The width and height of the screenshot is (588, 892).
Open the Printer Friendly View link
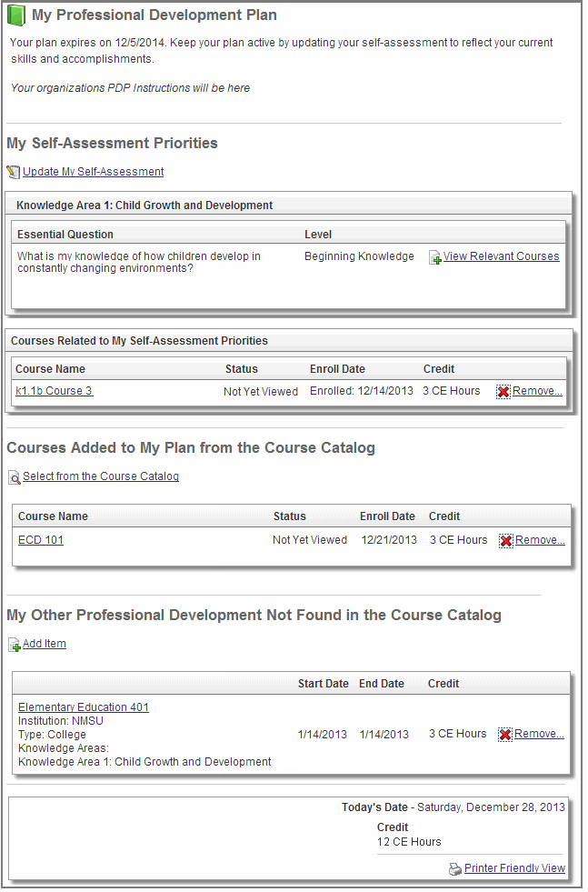(514, 868)
